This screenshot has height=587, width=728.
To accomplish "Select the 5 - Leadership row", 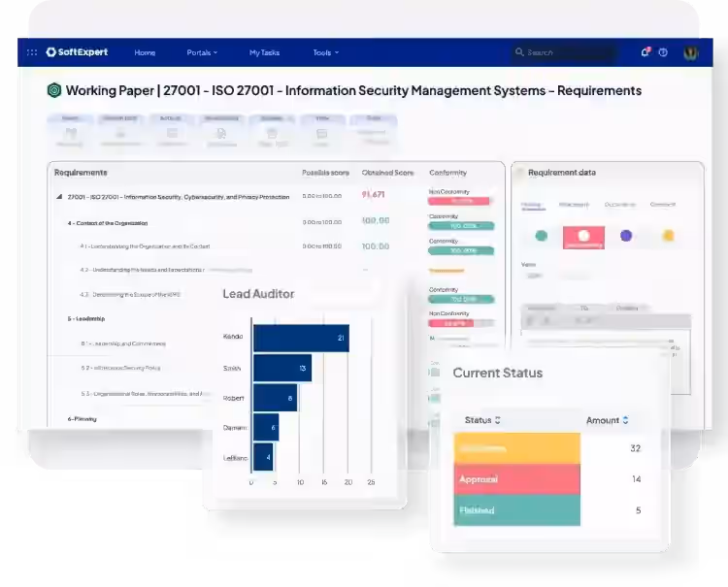I will (x=86, y=319).
